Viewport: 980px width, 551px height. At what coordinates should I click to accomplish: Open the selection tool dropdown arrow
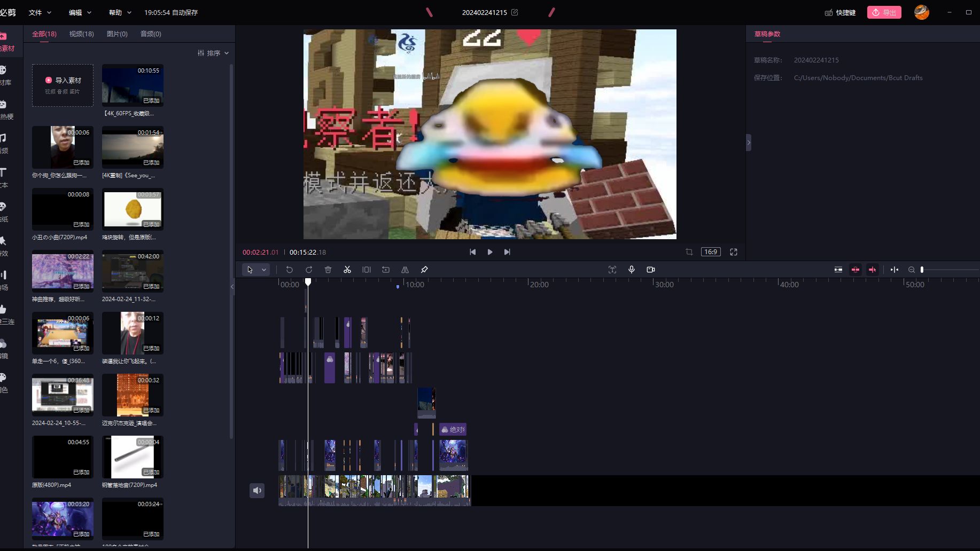264,270
